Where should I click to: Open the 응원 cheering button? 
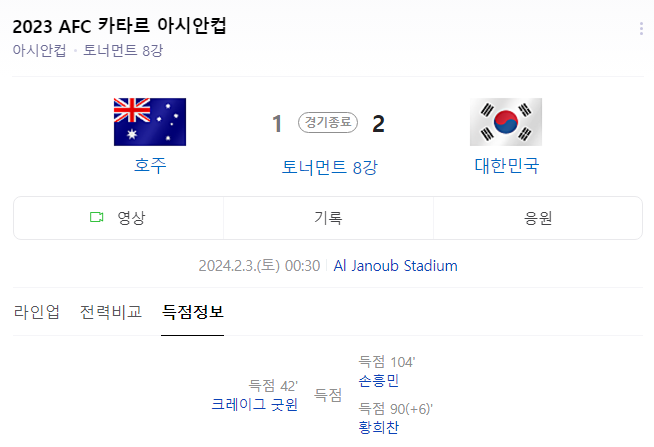538,217
